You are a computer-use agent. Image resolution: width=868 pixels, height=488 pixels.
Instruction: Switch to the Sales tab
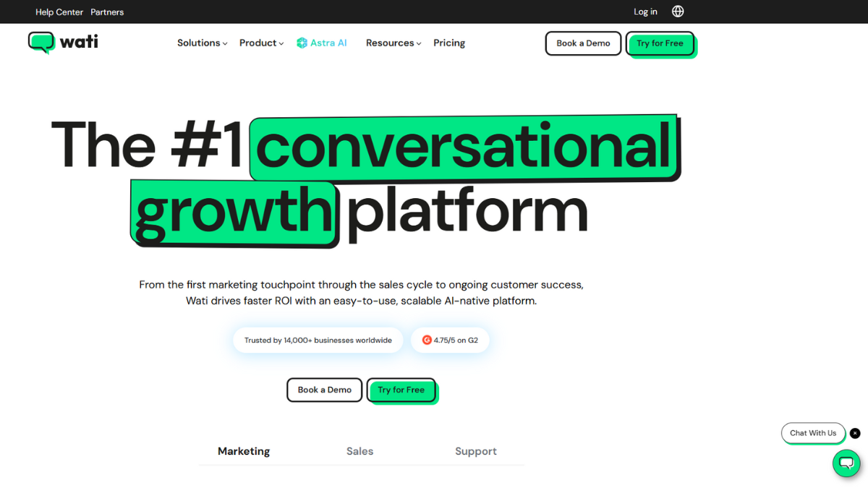[359, 451]
